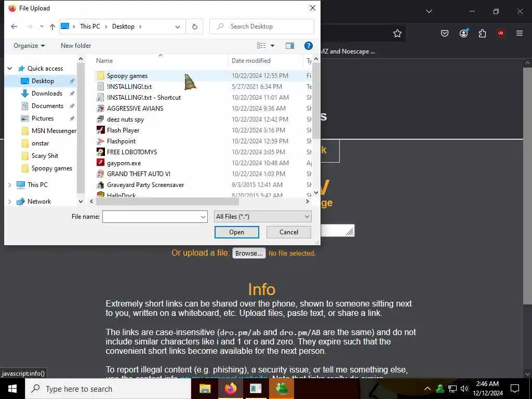532x399 pixels.
Task: Click New folder in the toolbar
Action: click(x=76, y=46)
